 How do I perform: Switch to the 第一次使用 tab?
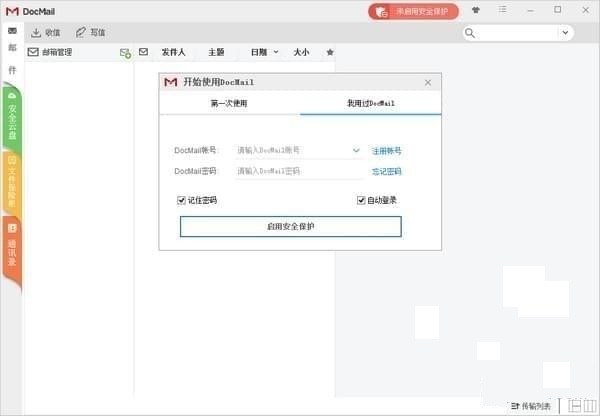coord(229,103)
